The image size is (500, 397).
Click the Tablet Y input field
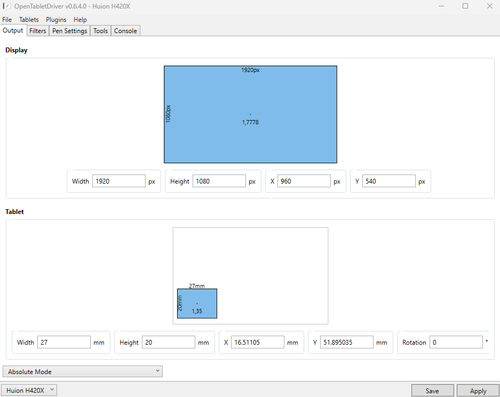tap(347, 342)
